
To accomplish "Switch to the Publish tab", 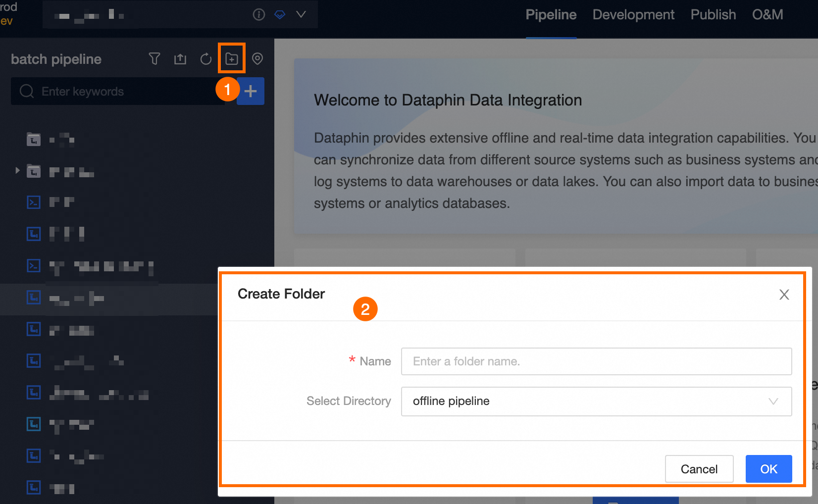I will [713, 14].
